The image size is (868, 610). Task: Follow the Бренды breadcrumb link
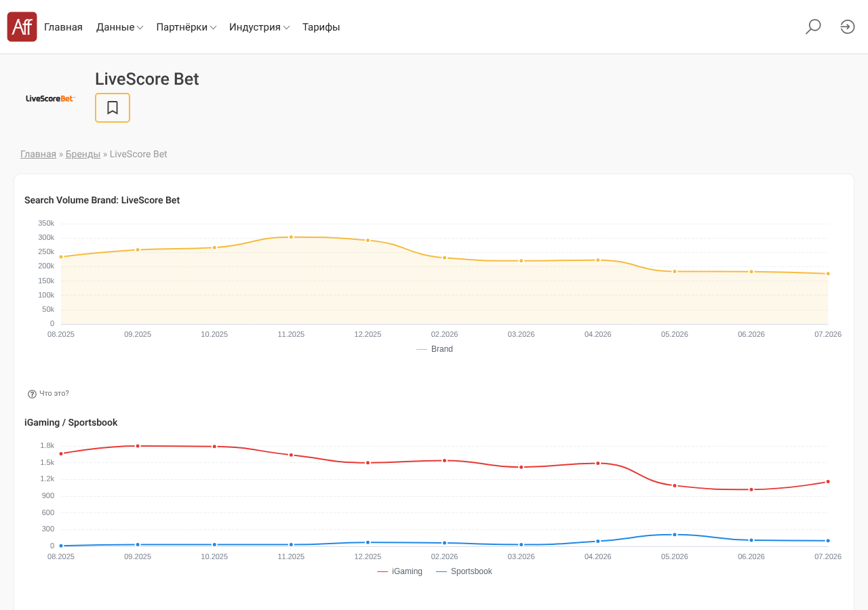click(83, 154)
